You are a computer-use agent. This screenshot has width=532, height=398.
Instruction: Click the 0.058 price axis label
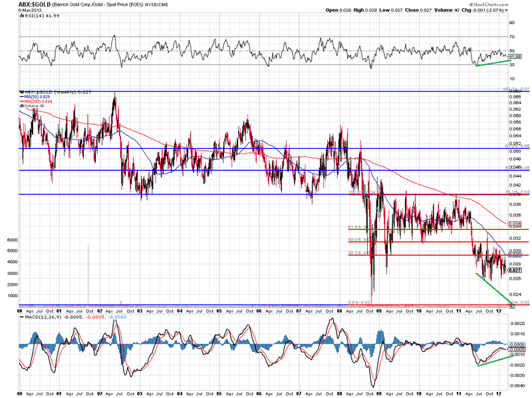[515, 122]
